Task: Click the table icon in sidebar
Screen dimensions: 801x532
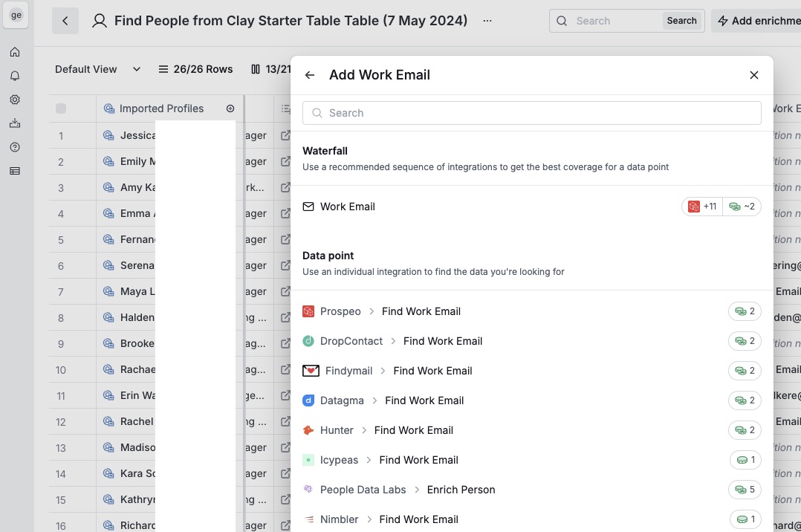Action: 15,171
